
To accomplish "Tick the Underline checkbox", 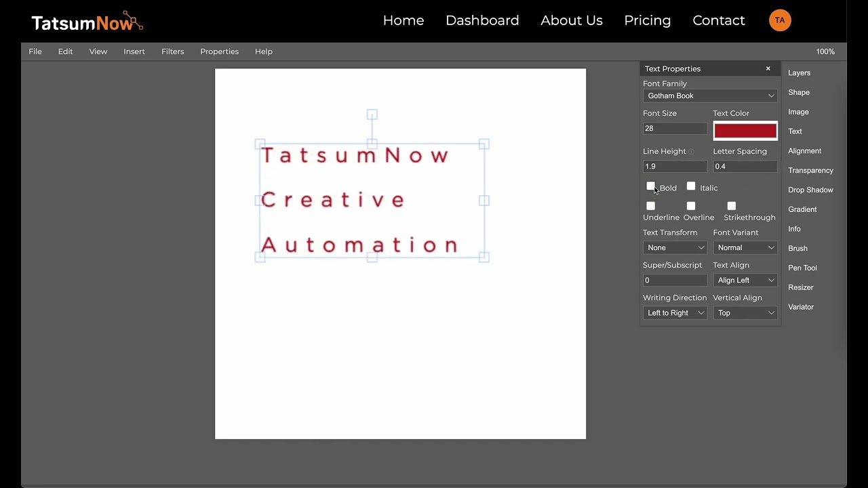I will (651, 206).
